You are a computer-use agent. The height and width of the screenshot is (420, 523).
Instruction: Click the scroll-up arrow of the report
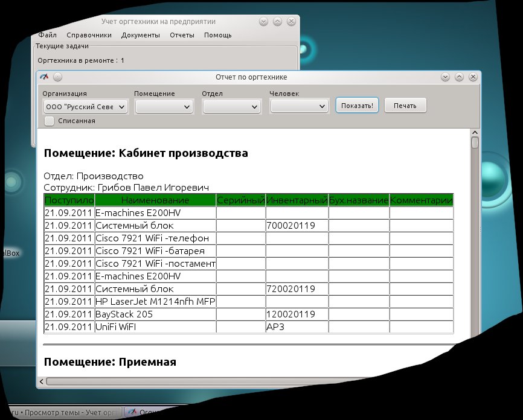pos(475,132)
